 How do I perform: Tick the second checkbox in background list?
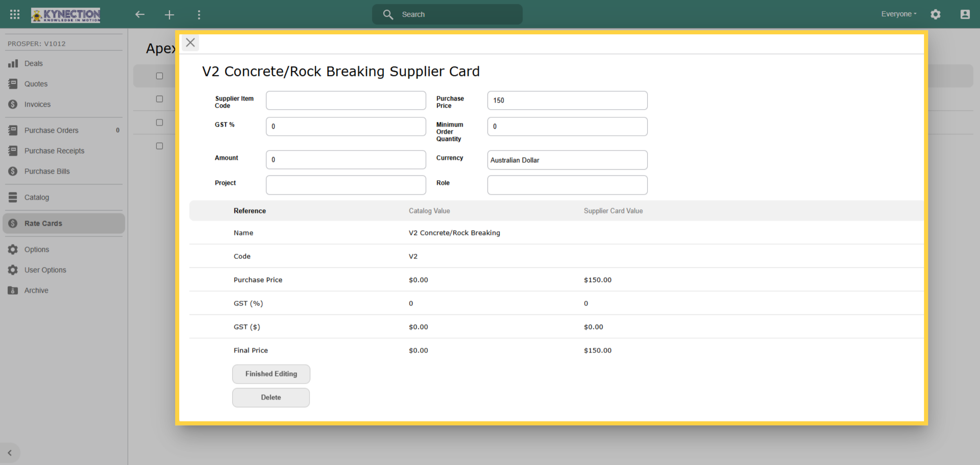(160, 99)
